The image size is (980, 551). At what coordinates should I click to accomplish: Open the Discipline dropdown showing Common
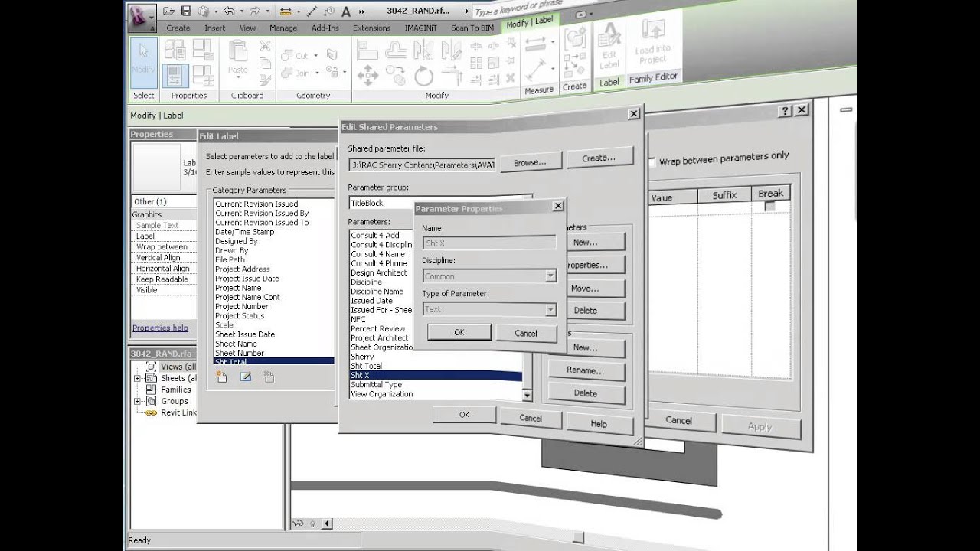pyautogui.click(x=550, y=275)
